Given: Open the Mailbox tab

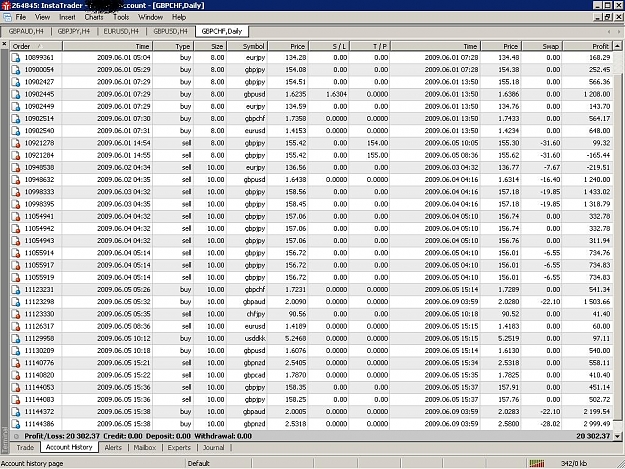Looking at the screenshot, I should pyautogui.click(x=144, y=447).
